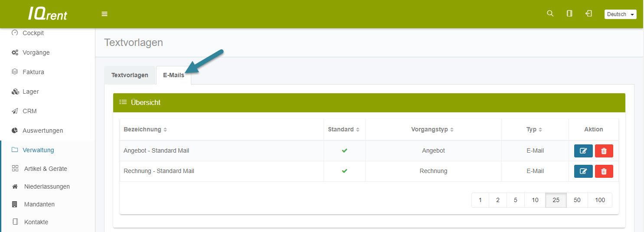Click Standard checkmark for Angebot row
This screenshot has height=232, width=644.
click(344, 150)
